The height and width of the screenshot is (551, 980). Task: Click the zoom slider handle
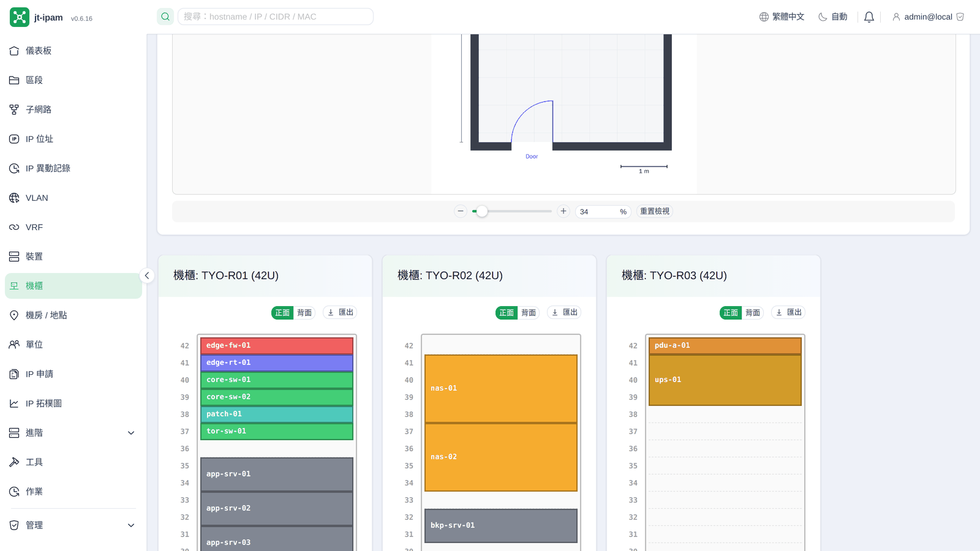[482, 211]
